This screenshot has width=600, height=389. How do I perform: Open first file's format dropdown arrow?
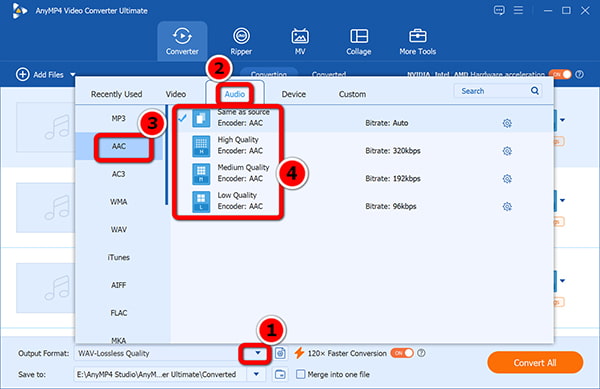pyautogui.click(x=562, y=120)
